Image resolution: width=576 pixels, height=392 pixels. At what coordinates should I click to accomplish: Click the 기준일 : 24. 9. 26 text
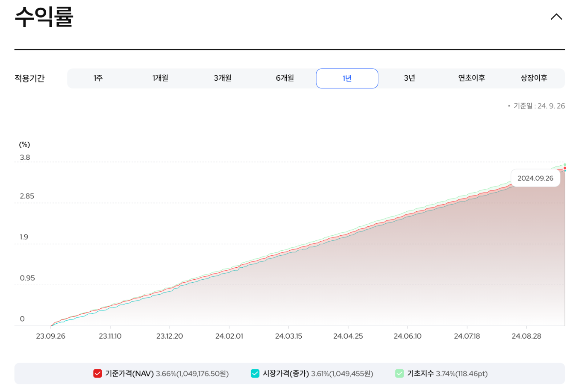point(539,106)
